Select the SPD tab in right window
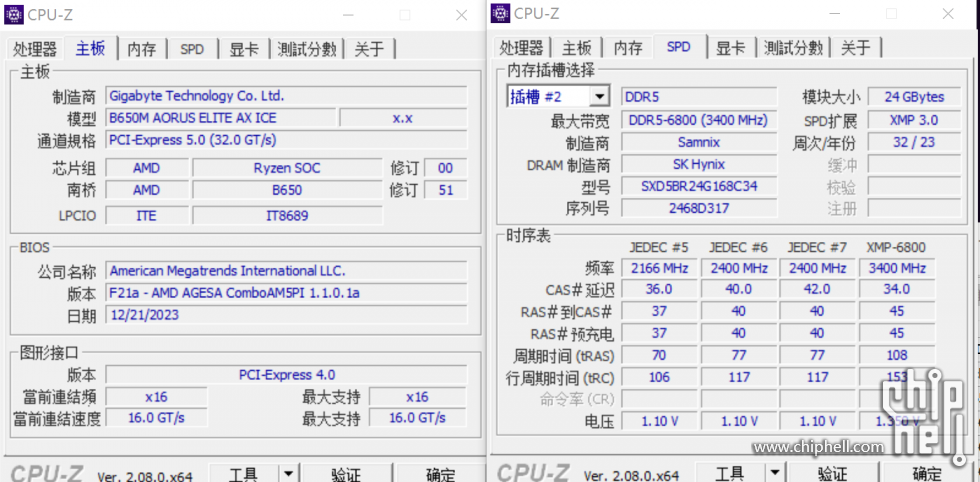980x482 pixels. pos(679,46)
